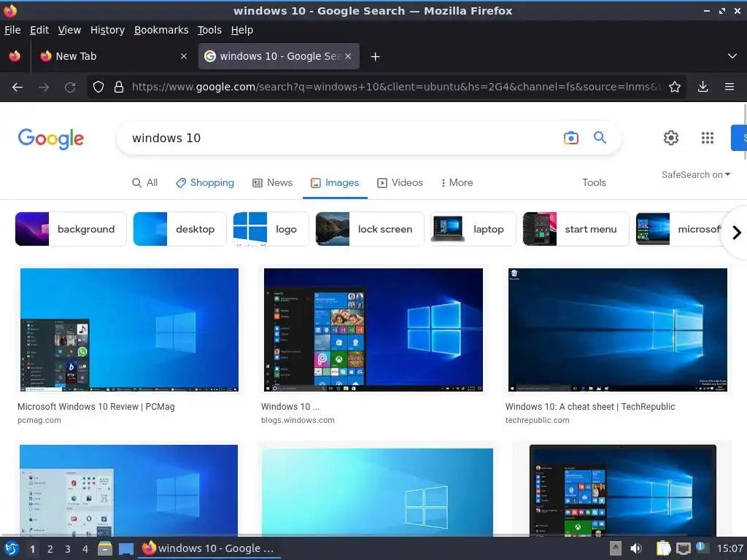Image resolution: width=747 pixels, height=560 pixels.
Task: Open Microsoft Windows 10 Review PCMag link
Action: click(x=96, y=407)
